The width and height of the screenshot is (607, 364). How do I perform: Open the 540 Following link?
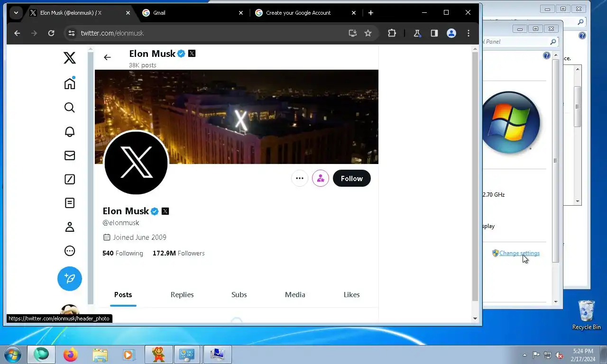click(x=123, y=253)
